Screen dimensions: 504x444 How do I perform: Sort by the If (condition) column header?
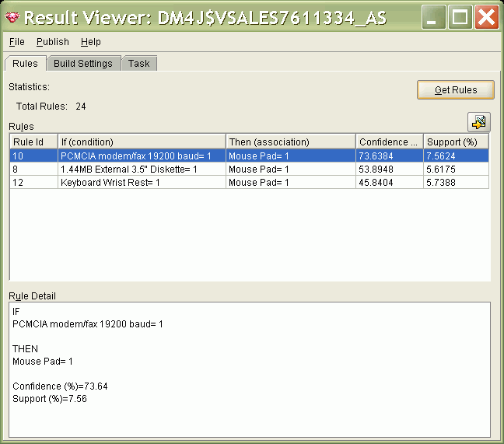pos(142,142)
